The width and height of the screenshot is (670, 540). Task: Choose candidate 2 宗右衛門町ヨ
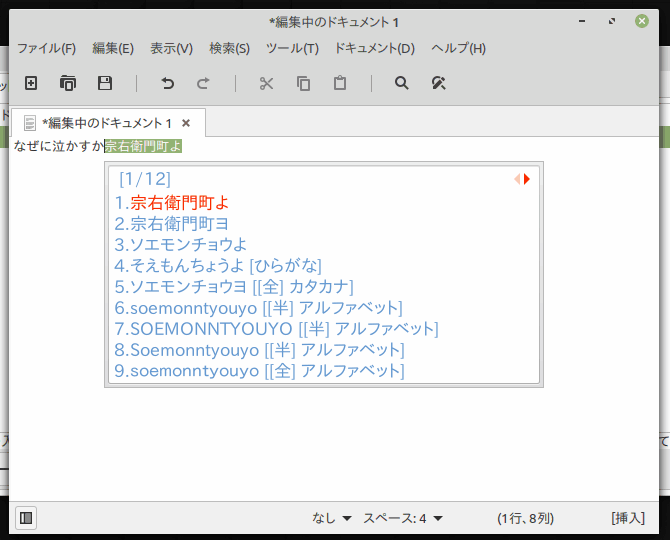coord(172,223)
